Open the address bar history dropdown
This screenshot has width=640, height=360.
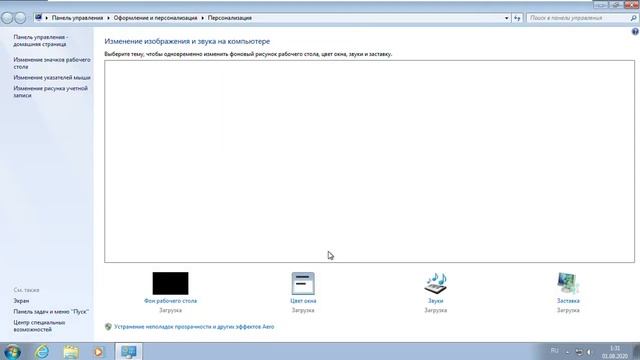tap(507, 18)
